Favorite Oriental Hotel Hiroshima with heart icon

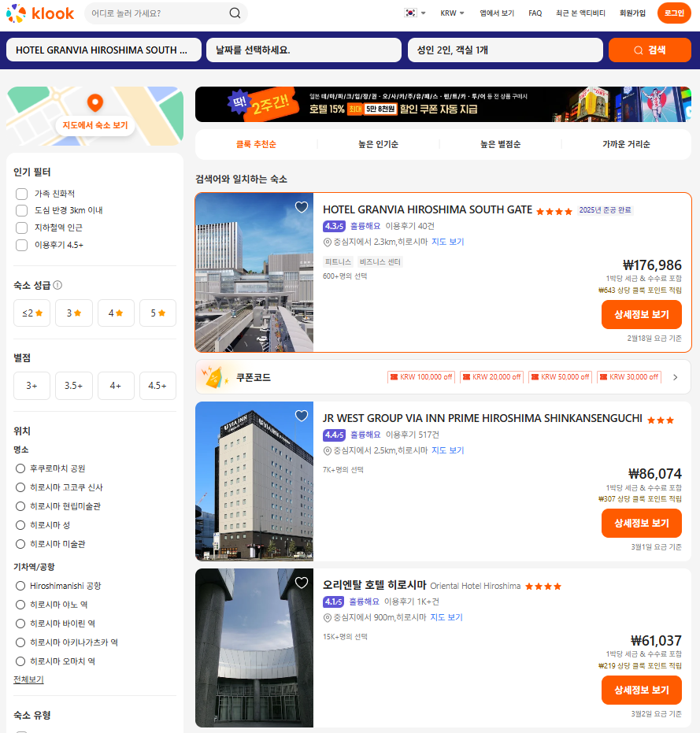302,583
